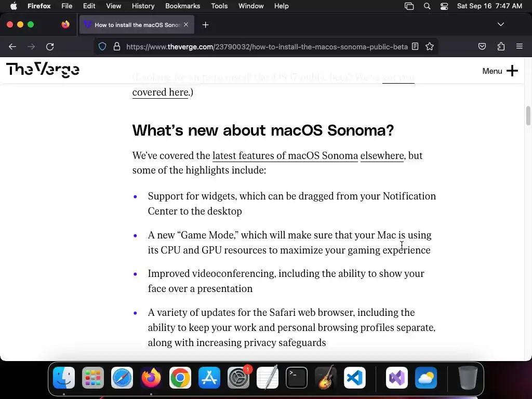Click the 'Support for widgets' bullet text
532x399 pixels.
click(x=292, y=204)
